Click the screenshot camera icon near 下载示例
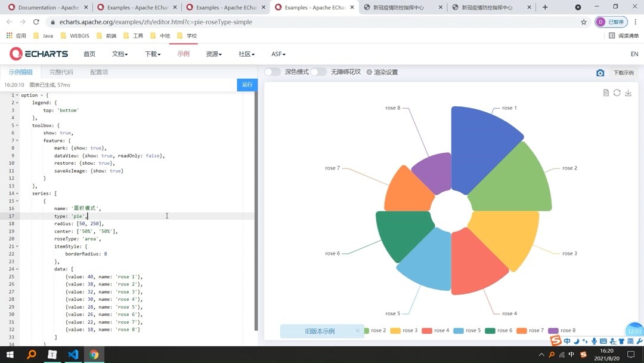Image resolution: width=644 pixels, height=363 pixels. tap(600, 73)
